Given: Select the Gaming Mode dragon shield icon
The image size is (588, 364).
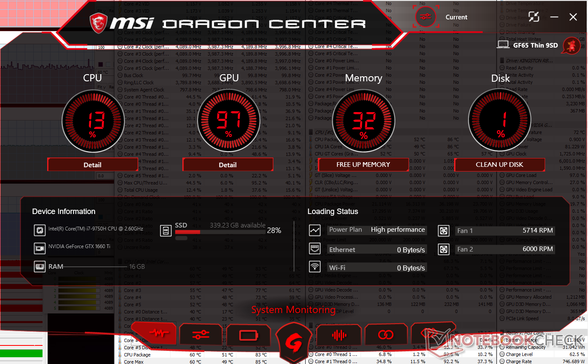Looking at the screenshot, I should click(x=294, y=343).
